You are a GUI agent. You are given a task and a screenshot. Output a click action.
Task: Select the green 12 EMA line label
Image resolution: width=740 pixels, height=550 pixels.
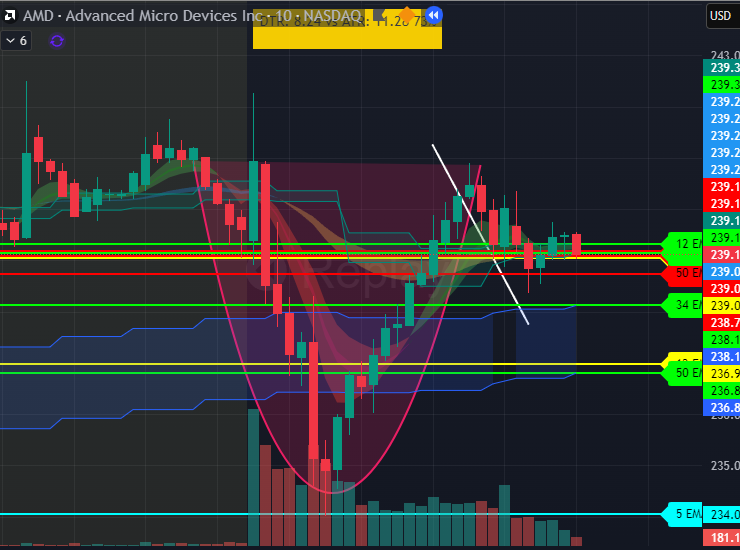[682, 244]
